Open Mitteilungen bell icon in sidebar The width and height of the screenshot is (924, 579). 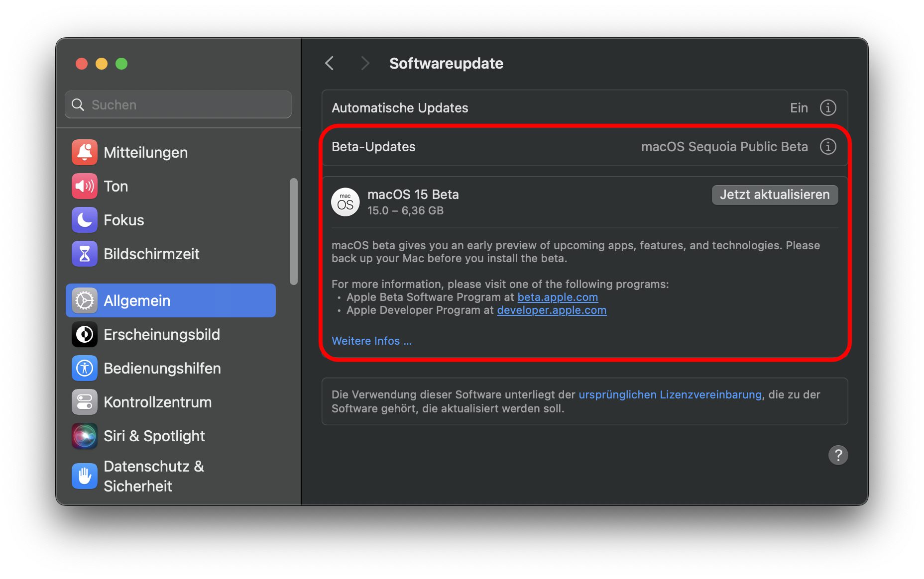(x=84, y=152)
